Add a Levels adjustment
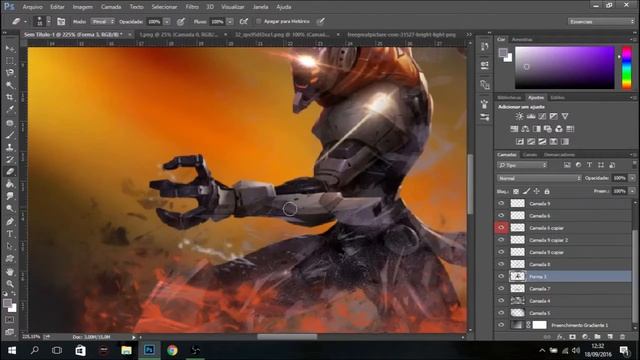The width and height of the screenshot is (640, 360). tap(531, 116)
